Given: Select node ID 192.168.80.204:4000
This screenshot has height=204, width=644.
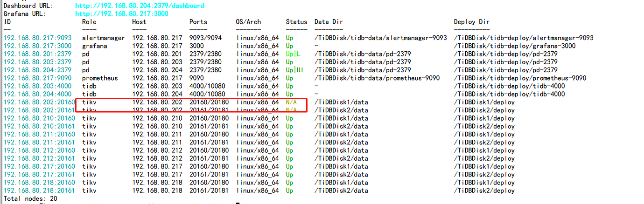Looking at the screenshot, I should (x=37, y=94).
